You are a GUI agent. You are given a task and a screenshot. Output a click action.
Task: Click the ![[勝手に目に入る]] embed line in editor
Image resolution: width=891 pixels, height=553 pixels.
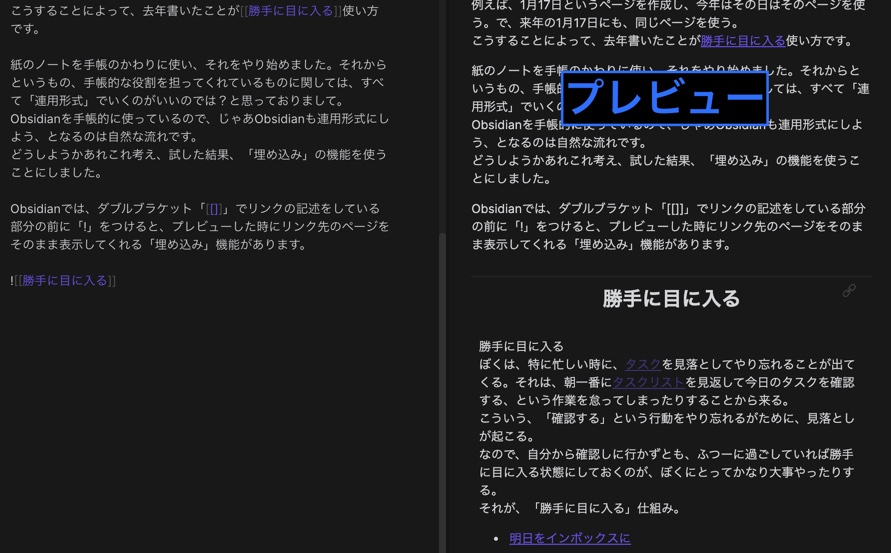tap(63, 281)
